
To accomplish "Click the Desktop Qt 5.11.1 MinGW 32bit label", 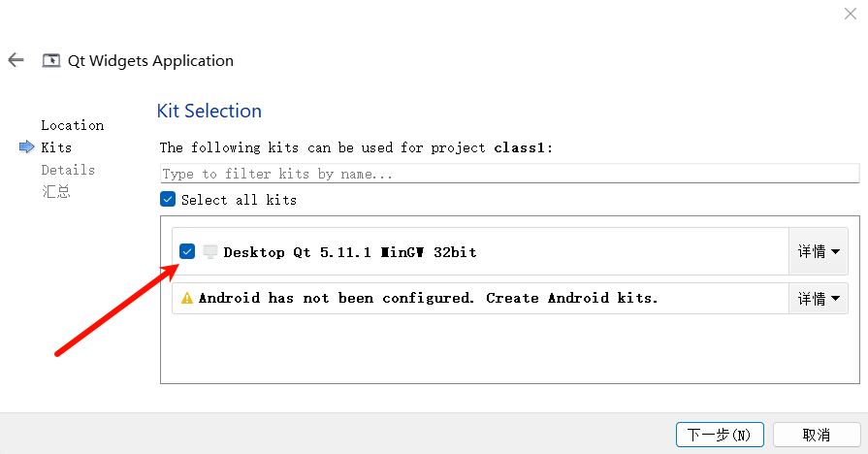I will click(x=350, y=252).
